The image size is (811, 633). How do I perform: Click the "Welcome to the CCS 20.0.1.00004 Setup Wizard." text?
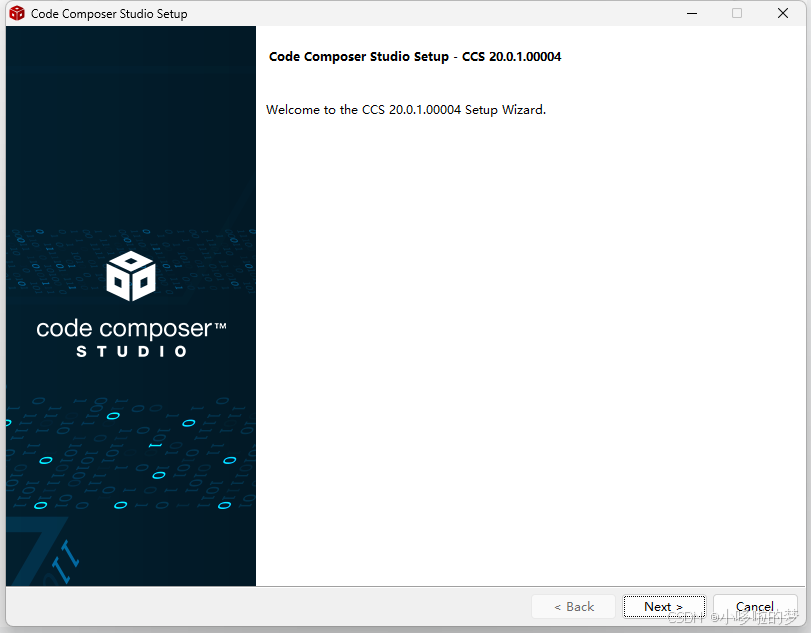[406, 110]
